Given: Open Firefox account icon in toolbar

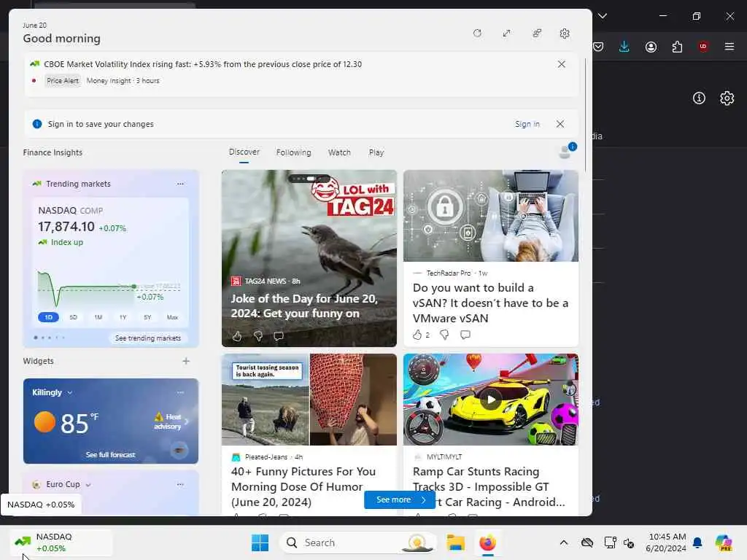Looking at the screenshot, I should pyautogui.click(x=651, y=47).
